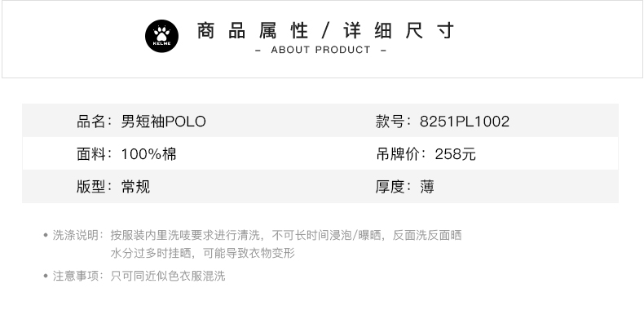Click the tag price 258元
The height and width of the screenshot is (310, 644).
[x=456, y=154]
